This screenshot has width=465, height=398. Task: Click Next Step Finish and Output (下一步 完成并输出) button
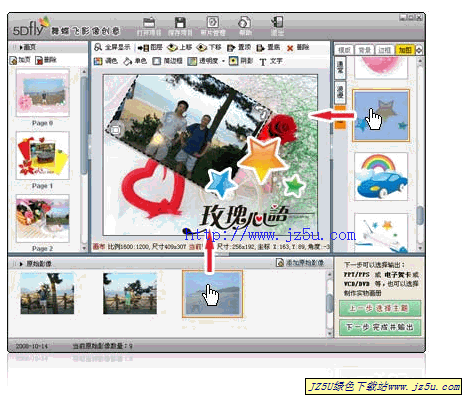380,327
